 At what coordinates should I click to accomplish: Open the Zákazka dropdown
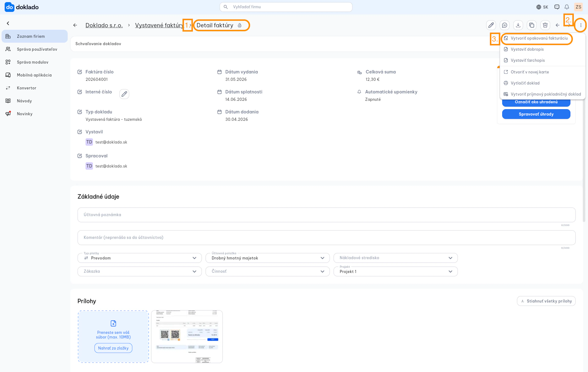tap(140, 272)
